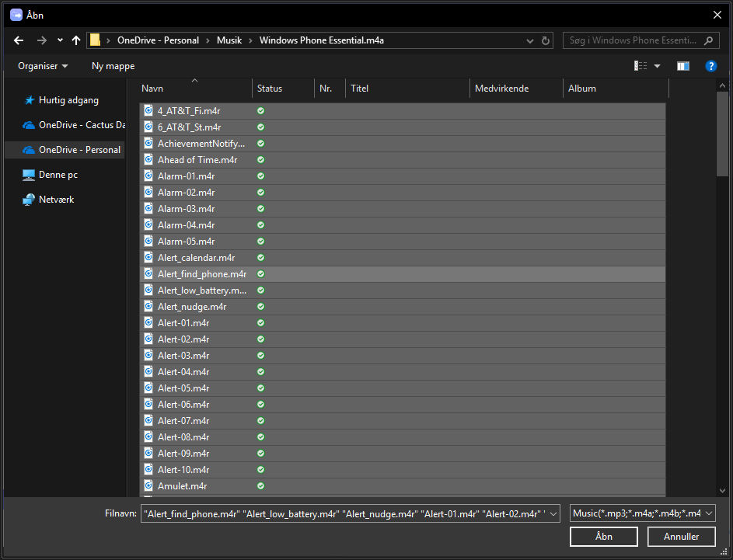Click the search magnifier icon

709,40
